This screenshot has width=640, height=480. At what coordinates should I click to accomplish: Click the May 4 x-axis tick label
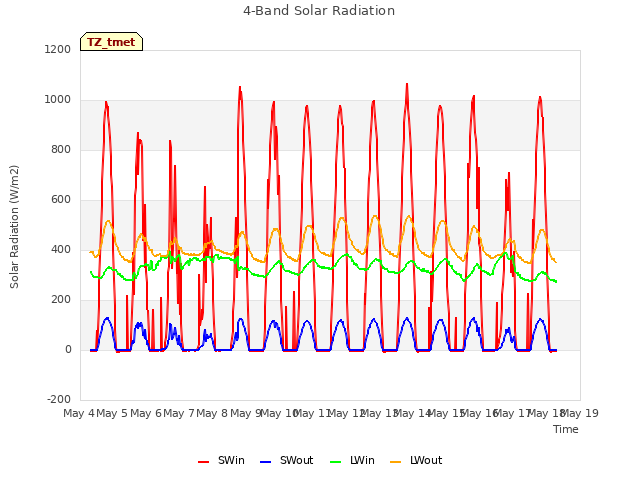click(x=79, y=413)
